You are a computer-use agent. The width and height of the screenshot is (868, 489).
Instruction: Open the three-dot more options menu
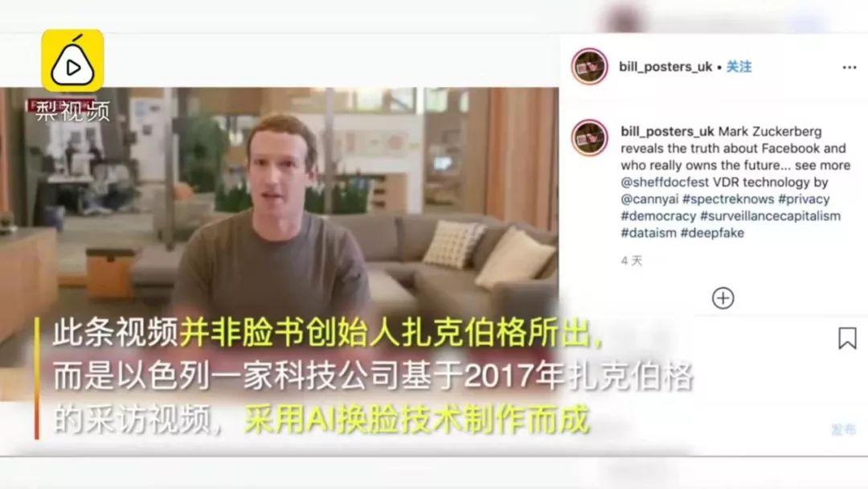850,67
